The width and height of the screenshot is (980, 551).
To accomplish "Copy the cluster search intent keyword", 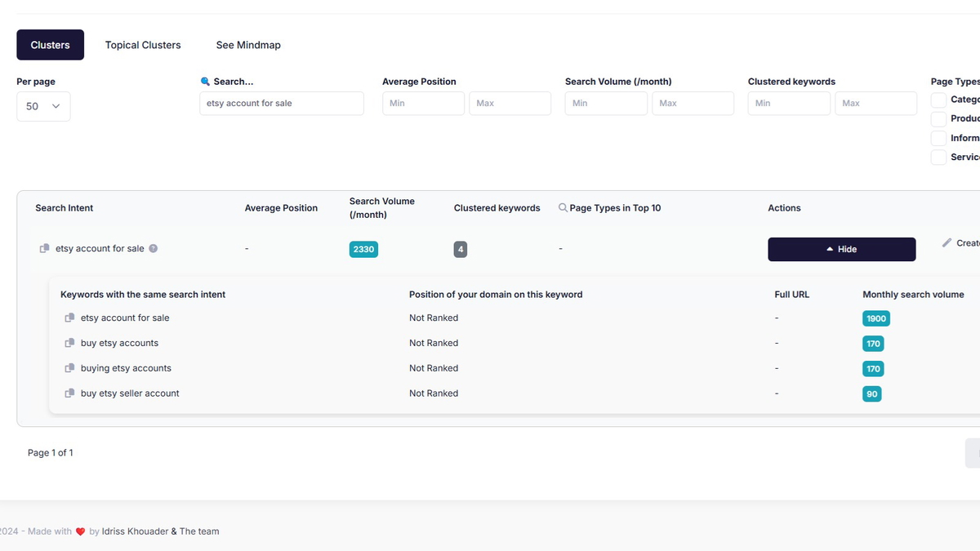I will [45, 248].
